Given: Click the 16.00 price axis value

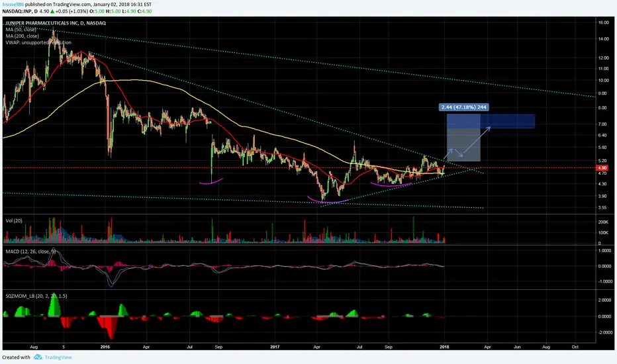Looking at the screenshot, I should tap(603, 23).
